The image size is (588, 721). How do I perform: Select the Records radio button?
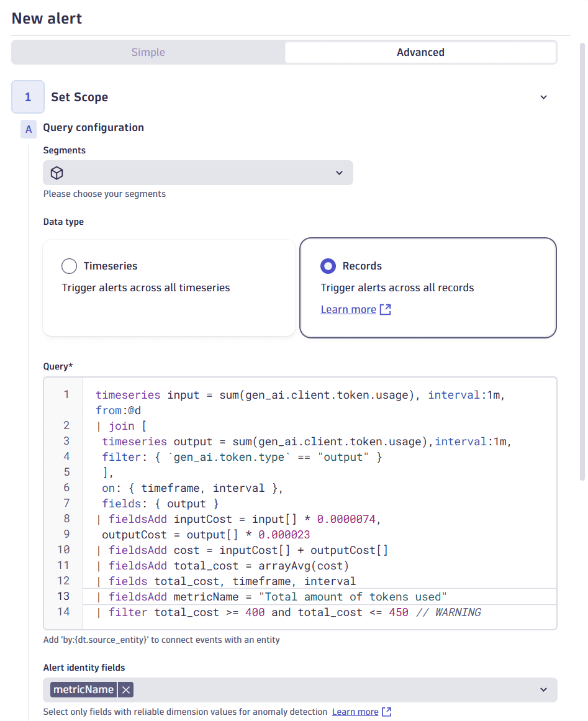[x=328, y=266]
